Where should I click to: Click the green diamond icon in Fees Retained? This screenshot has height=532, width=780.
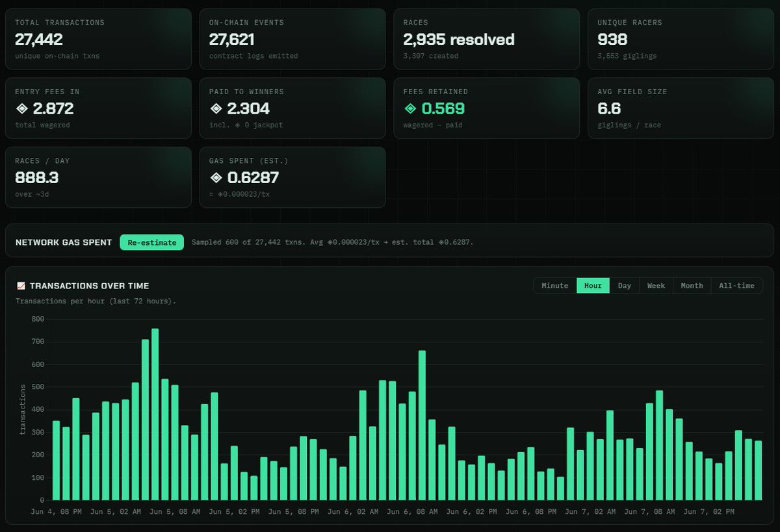(409, 108)
